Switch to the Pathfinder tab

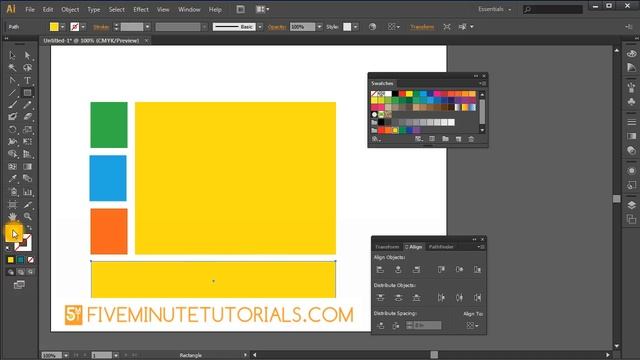[441, 247]
